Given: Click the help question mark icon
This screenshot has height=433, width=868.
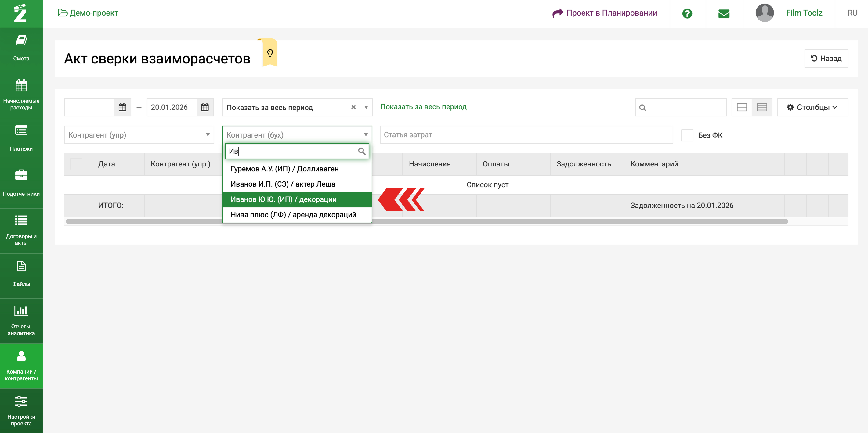Looking at the screenshot, I should click(687, 13).
